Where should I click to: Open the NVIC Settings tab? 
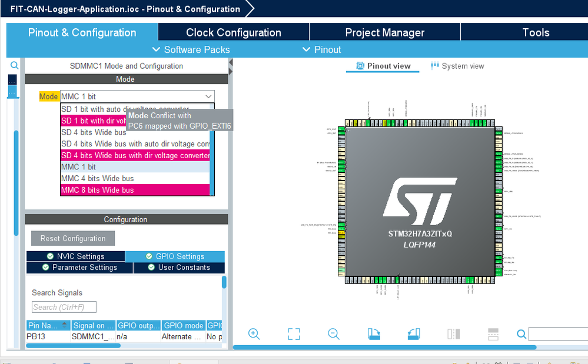[x=75, y=256]
